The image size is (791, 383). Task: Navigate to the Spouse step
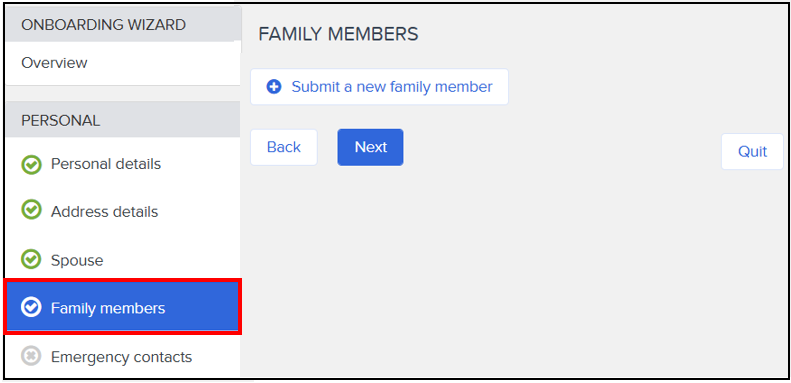click(123, 260)
